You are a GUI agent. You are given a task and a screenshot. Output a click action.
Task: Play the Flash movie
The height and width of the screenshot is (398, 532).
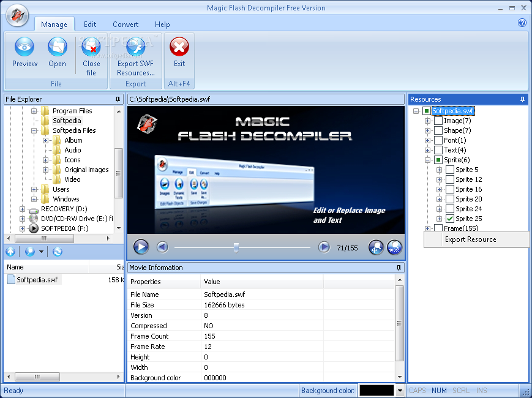141,247
